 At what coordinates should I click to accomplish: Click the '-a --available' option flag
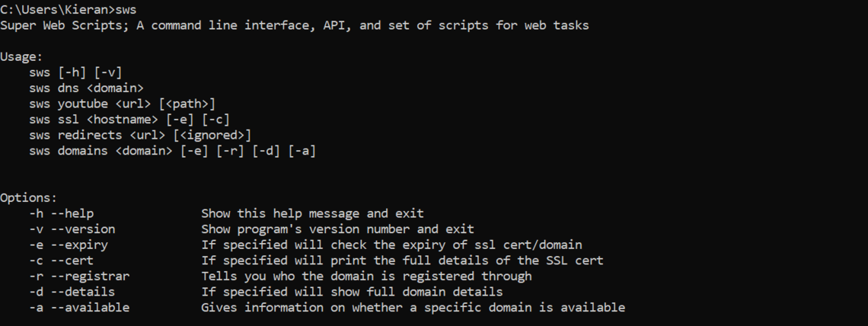click(x=79, y=308)
